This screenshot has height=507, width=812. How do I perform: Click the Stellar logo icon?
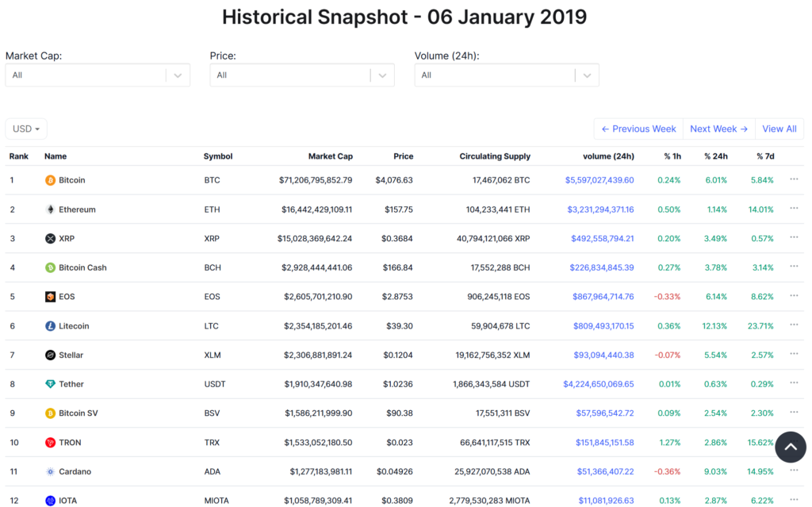[x=50, y=355]
